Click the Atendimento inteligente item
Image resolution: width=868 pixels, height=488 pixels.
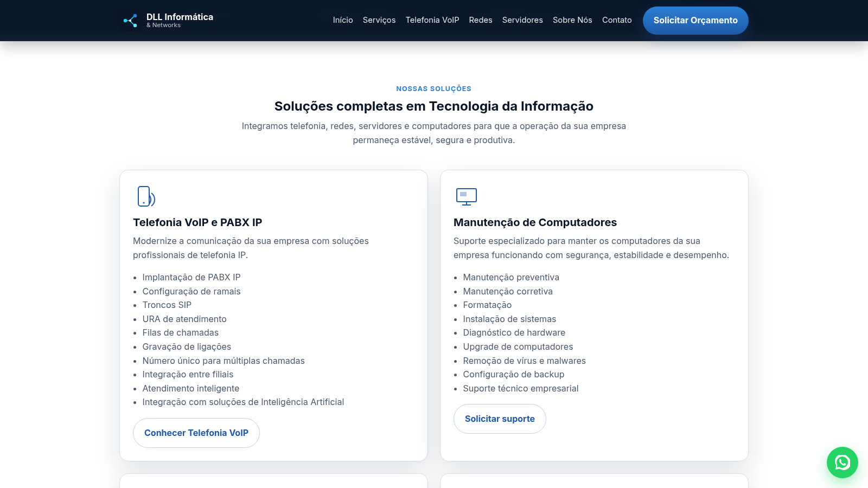pyautogui.click(x=191, y=388)
